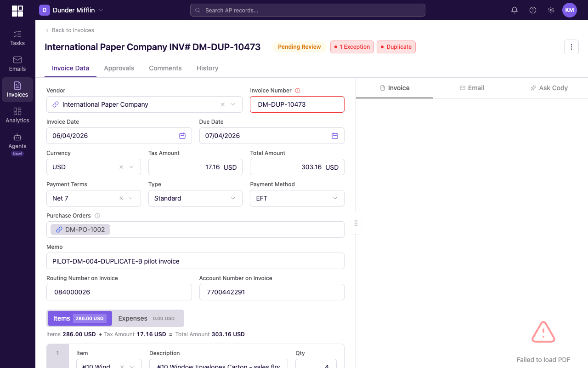This screenshot has height=368, width=588.
Task: Click the 1 Exception badge
Action: (352, 47)
